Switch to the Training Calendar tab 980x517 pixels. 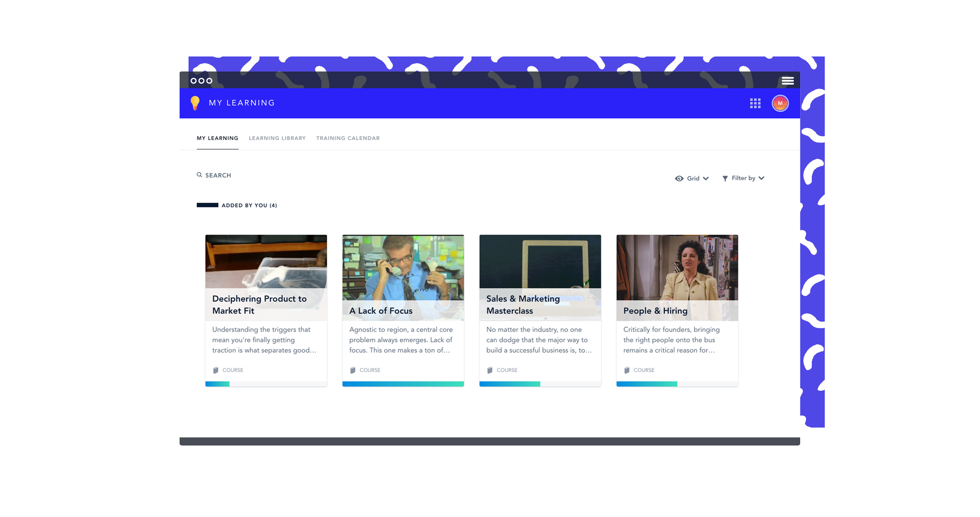coord(348,138)
